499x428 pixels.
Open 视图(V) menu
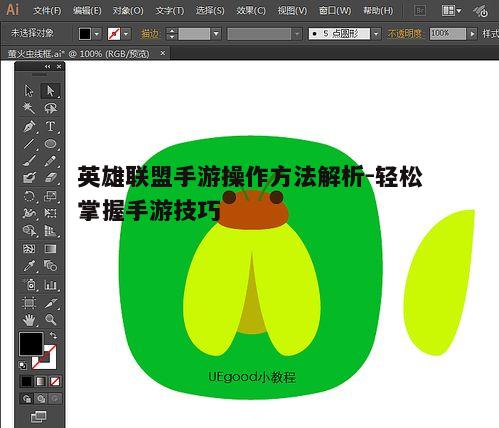coord(292,11)
